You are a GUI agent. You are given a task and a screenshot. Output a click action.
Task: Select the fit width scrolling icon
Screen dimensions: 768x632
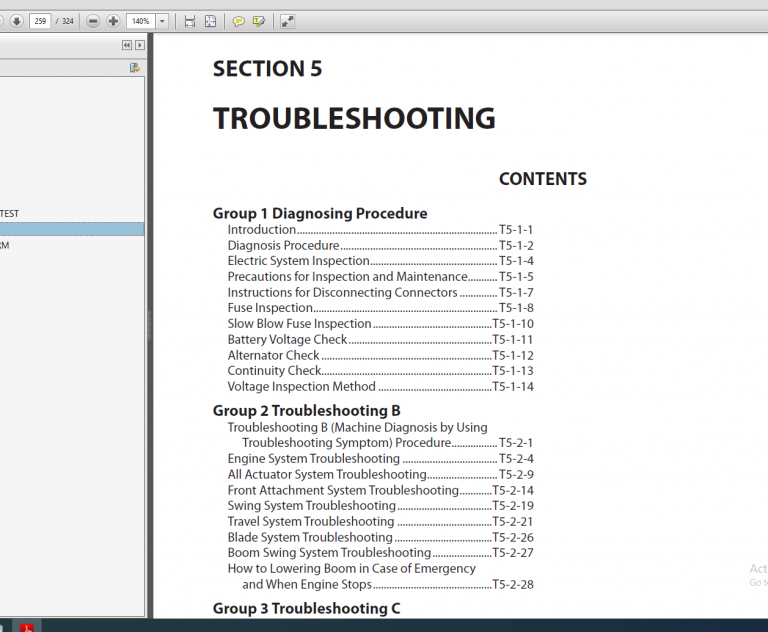tap(190, 21)
